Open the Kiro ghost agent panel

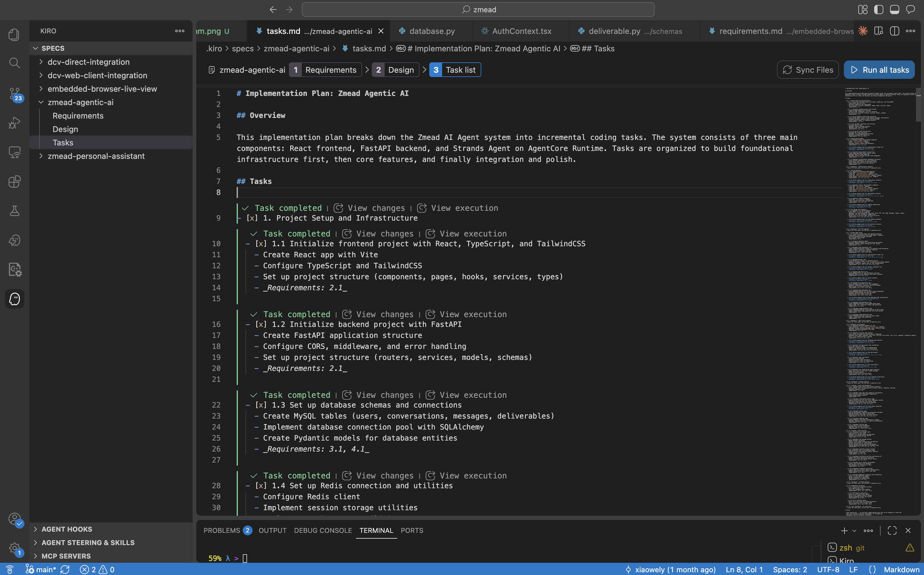click(x=14, y=299)
